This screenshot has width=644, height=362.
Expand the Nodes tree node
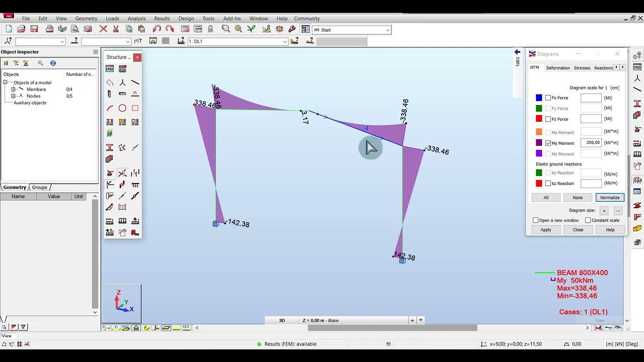click(x=13, y=96)
